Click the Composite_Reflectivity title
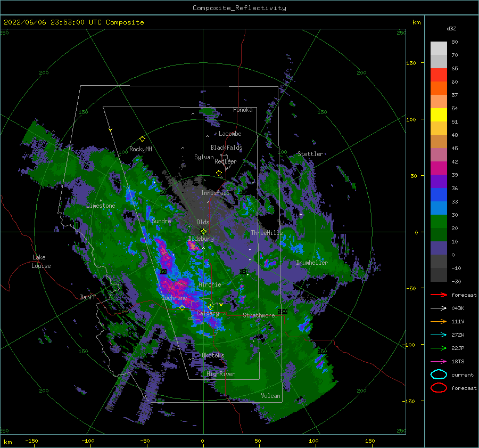The height and width of the screenshot is (448, 479). [x=239, y=8]
